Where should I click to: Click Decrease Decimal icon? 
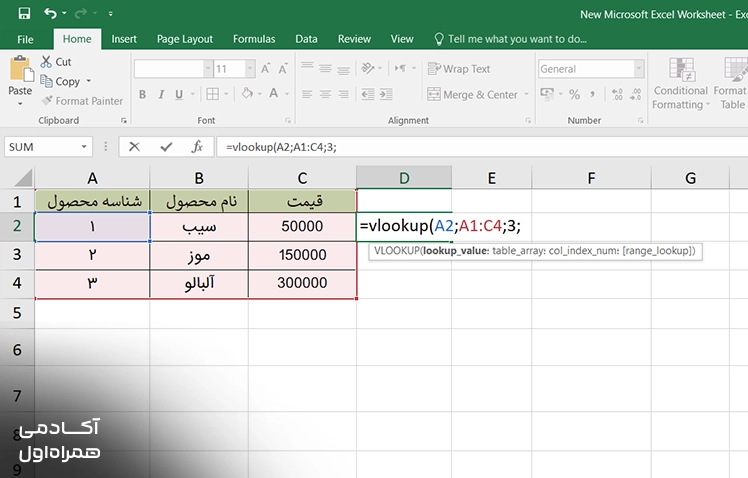(x=635, y=94)
